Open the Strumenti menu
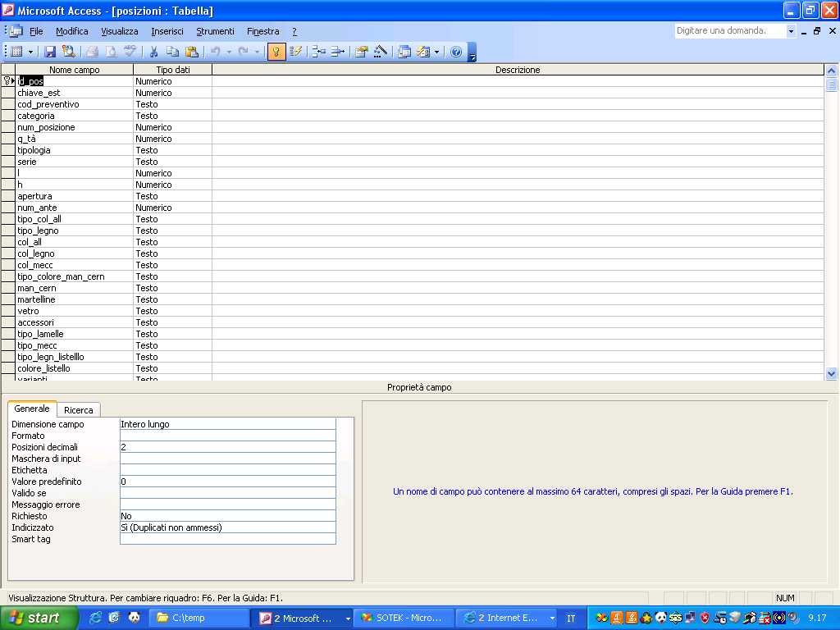The image size is (840, 630). pyautogui.click(x=215, y=31)
